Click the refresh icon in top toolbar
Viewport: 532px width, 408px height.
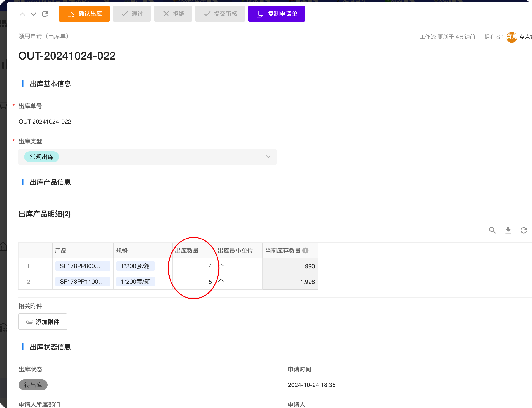point(45,14)
